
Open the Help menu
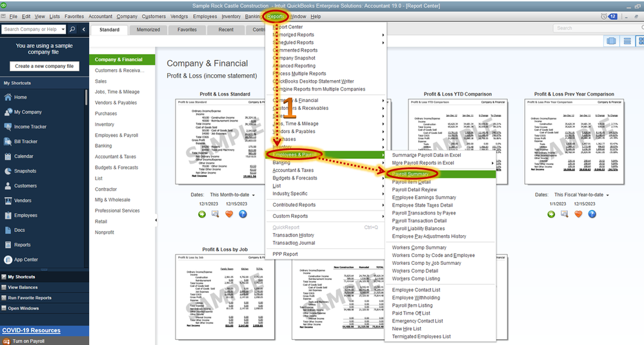pos(316,16)
